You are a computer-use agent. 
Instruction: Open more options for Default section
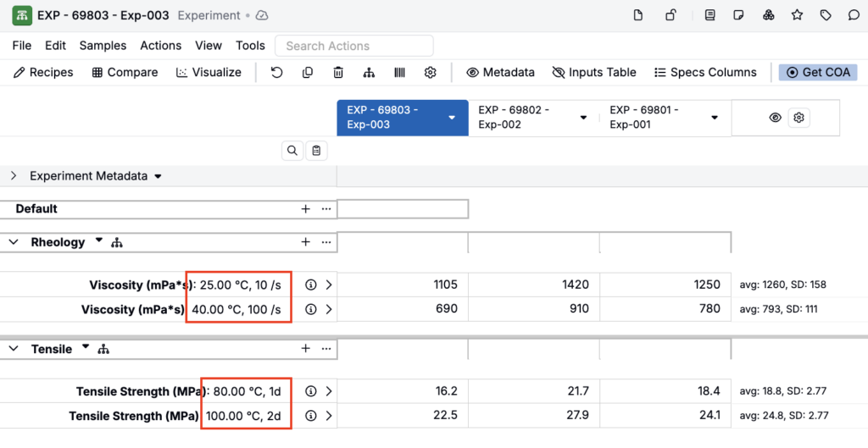[x=326, y=209]
